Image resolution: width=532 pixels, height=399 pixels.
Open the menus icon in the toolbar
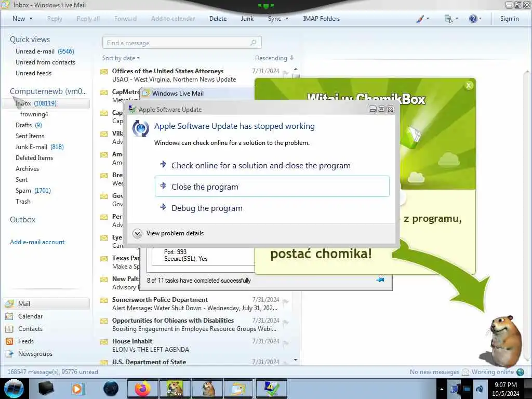point(448,19)
